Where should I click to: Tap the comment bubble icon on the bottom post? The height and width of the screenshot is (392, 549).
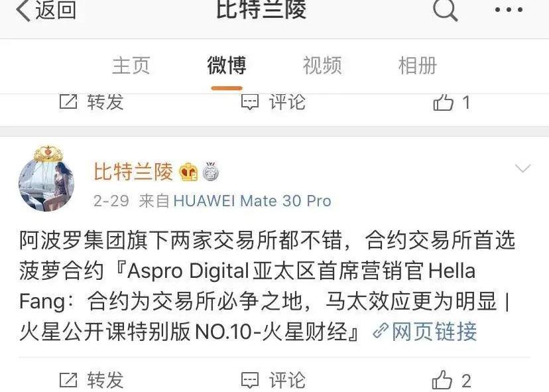click(250, 381)
